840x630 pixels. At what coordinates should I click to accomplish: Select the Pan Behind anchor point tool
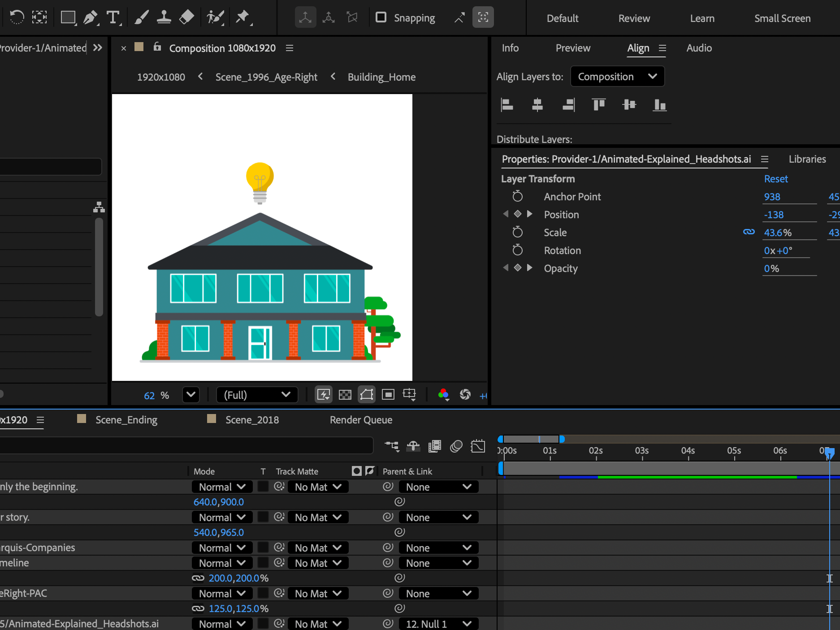pos(39,17)
